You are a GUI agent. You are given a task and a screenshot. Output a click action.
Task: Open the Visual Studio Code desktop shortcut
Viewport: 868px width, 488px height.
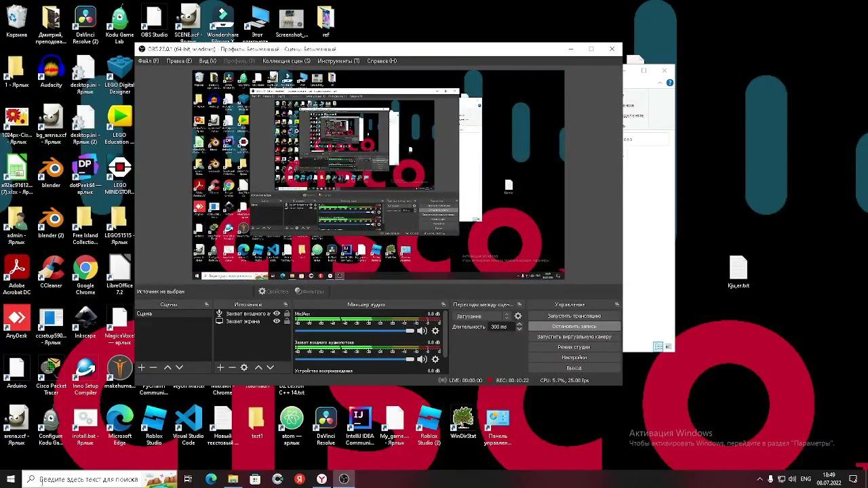[x=188, y=426]
